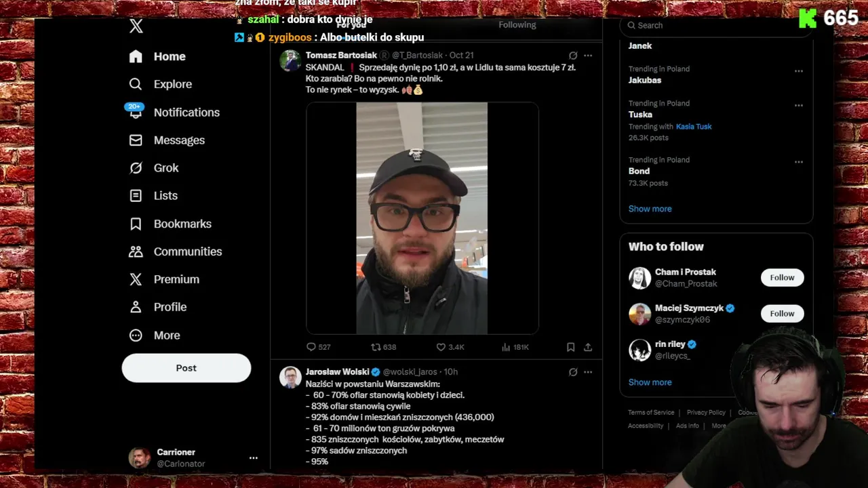Show more trending topics
Screen dimensions: 868x488
tap(650, 209)
